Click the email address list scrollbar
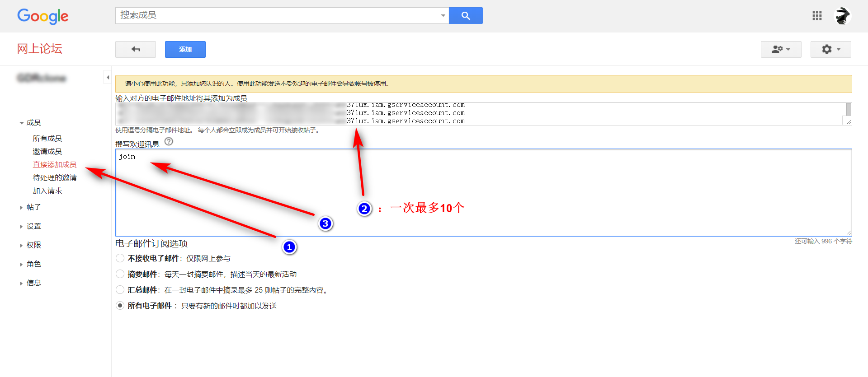Image resolution: width=868 pixels, height=377 pixels. (849, 110)
